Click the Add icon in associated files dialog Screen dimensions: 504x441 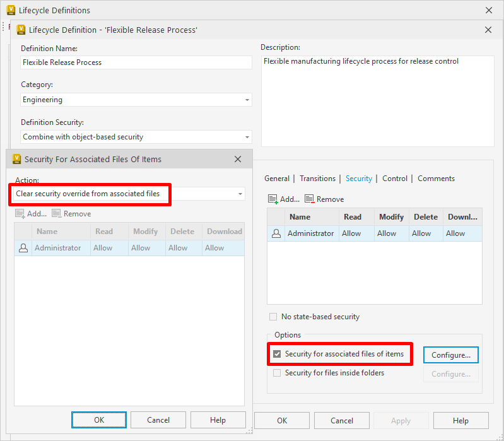pos(20,214)
